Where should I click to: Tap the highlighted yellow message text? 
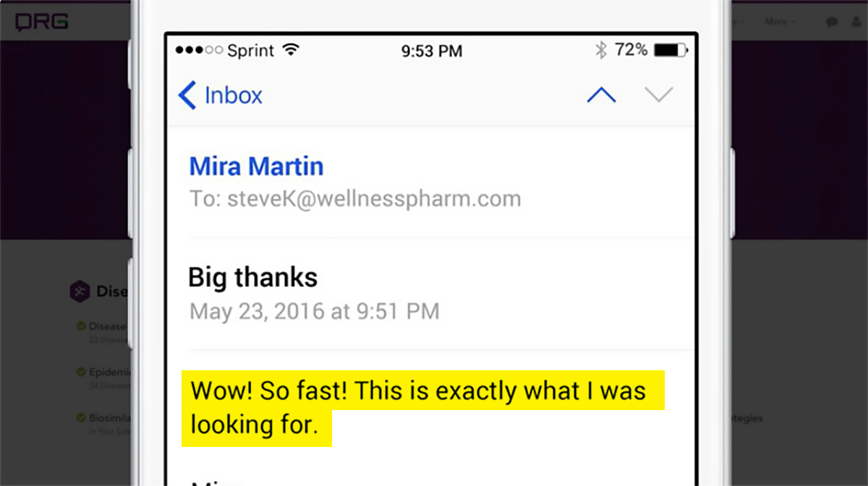[x=422, y=408]
